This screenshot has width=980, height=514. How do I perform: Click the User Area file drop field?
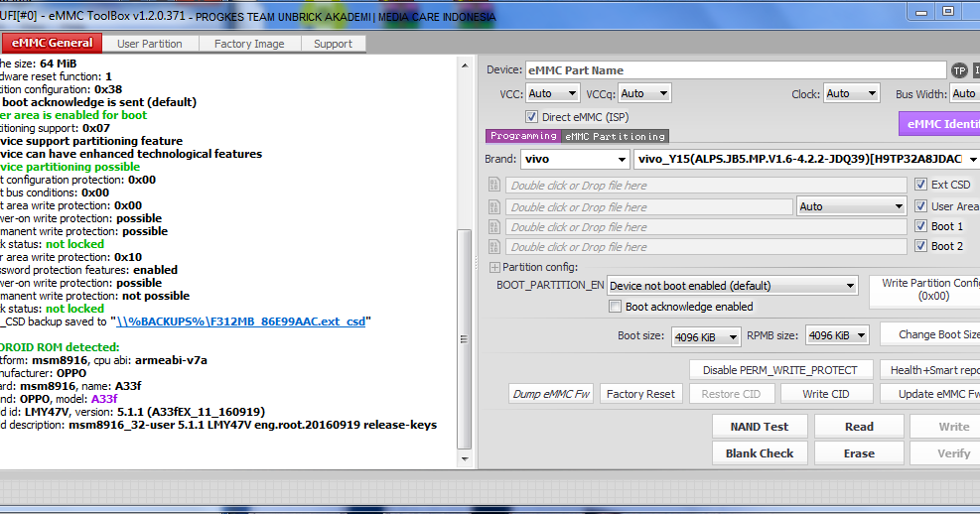pyautogui.click(x=649, y=206)
